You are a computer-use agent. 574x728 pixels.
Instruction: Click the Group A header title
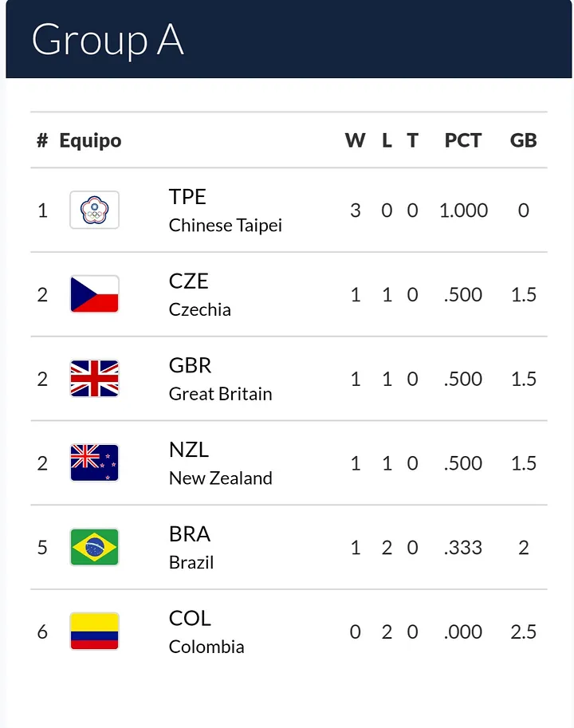pyautogui.click(x=108, y=41)
